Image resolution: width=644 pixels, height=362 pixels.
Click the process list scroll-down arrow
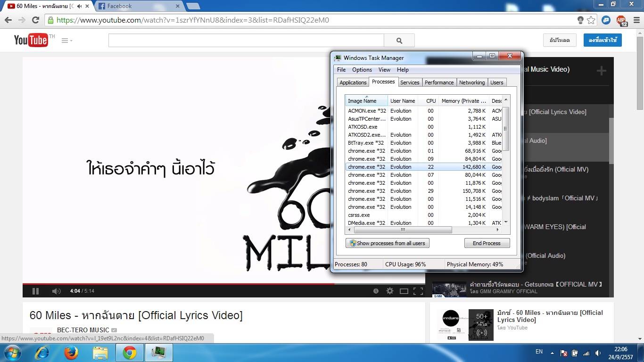[506, 222]
